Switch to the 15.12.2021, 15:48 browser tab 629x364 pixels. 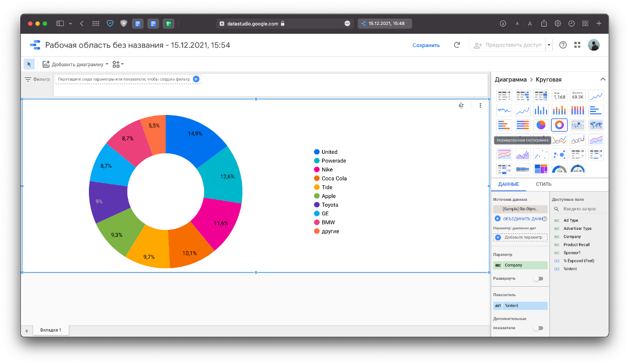click(385, 24)
